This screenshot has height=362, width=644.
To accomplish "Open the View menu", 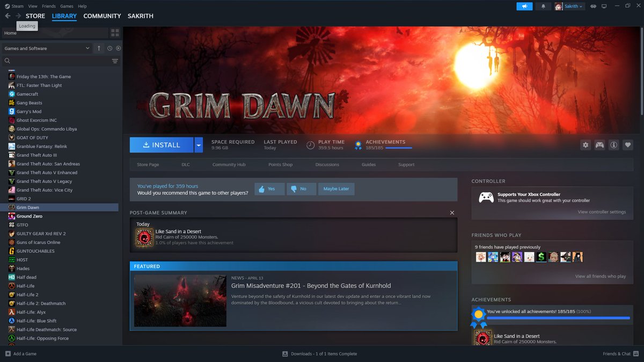I will [x=33, y=6].
